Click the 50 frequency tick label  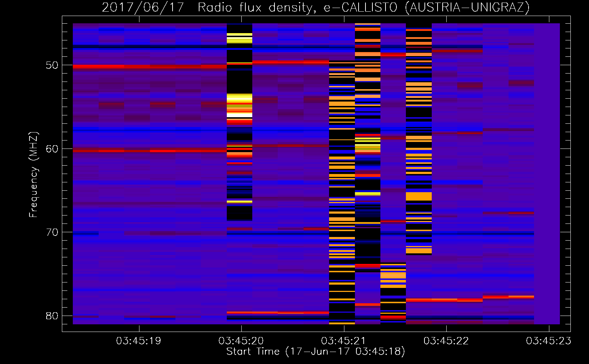click(x=52, y=65)
